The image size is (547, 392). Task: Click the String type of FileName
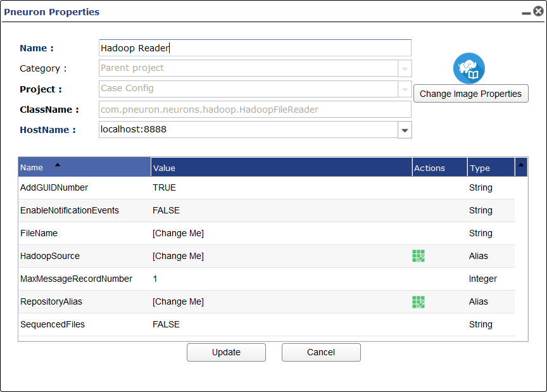click(481, 233)
